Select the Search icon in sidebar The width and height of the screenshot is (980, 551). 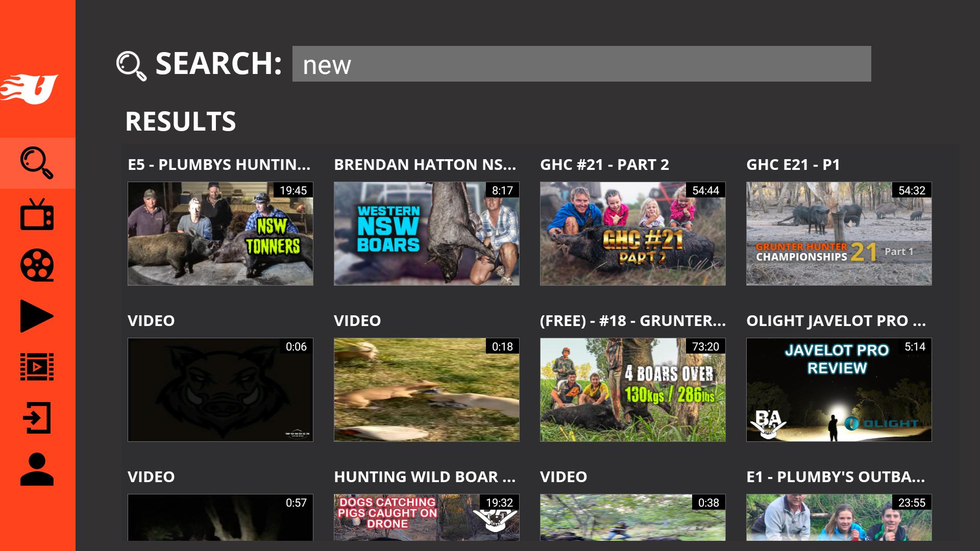(x=37, y=163)
